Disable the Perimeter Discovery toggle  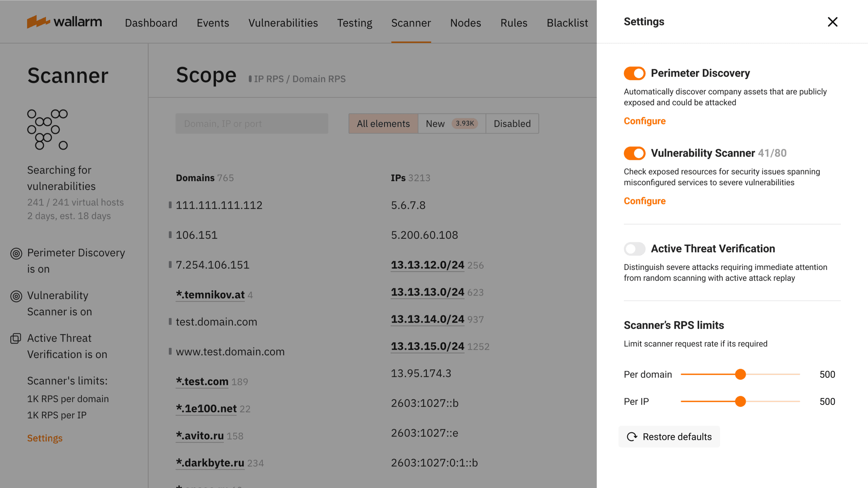pyautogui.click(x=634, y=73)
